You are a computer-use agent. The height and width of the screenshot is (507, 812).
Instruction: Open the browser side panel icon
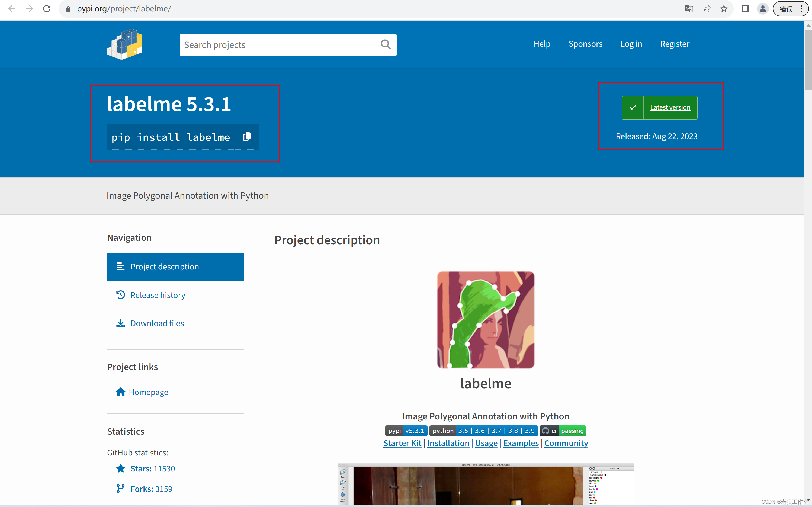click(x=745, y=9)
